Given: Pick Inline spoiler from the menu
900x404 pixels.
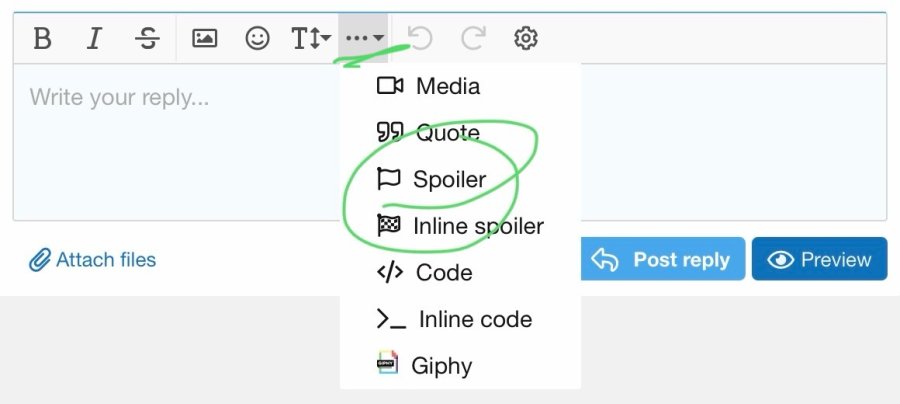Looking at the screenshot, I should (x=460, y=226).
